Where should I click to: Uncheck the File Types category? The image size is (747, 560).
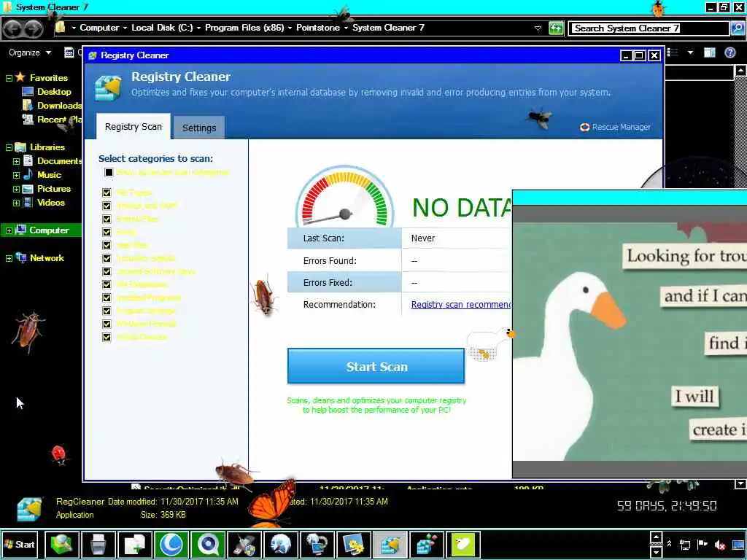[x=107, y=192]
